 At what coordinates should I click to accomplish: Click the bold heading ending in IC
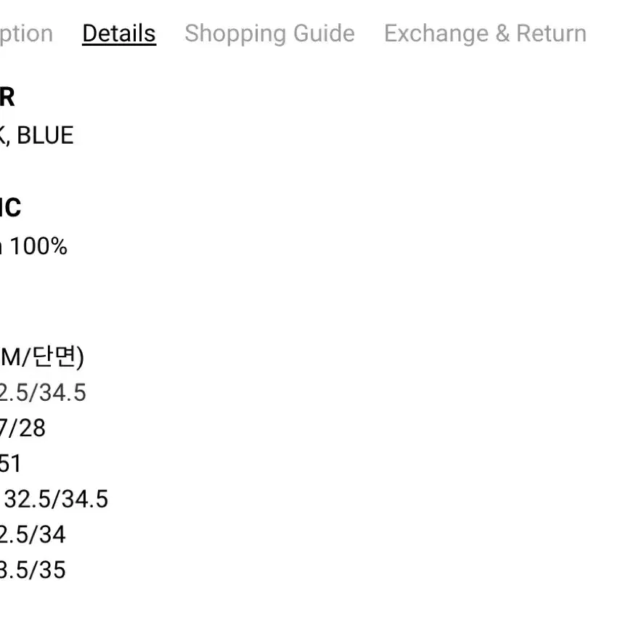pyautogui.click(x=10, y=208)
